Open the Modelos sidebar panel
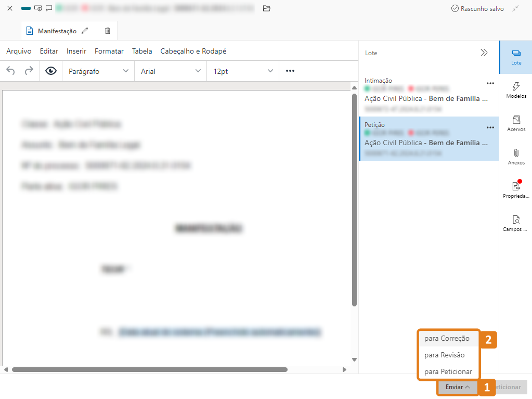Viewport: 532px width, 399px height. tap(516, 90)
